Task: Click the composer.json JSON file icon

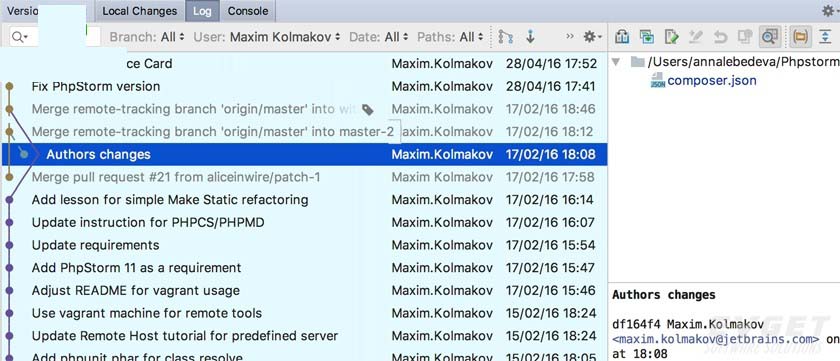Action: coord(657,81)
